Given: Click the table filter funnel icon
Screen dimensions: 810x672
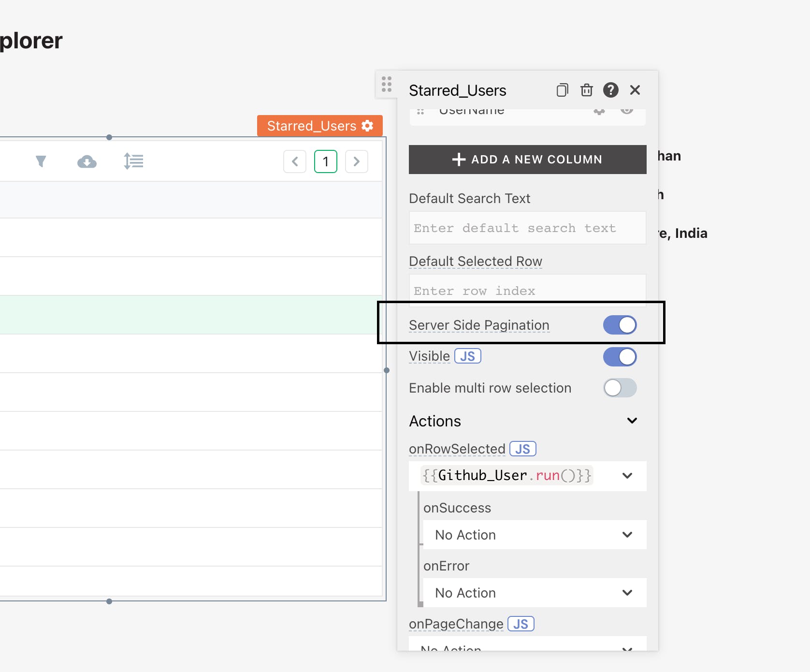Looking at the screenshot, I should (x=41, y=161).
